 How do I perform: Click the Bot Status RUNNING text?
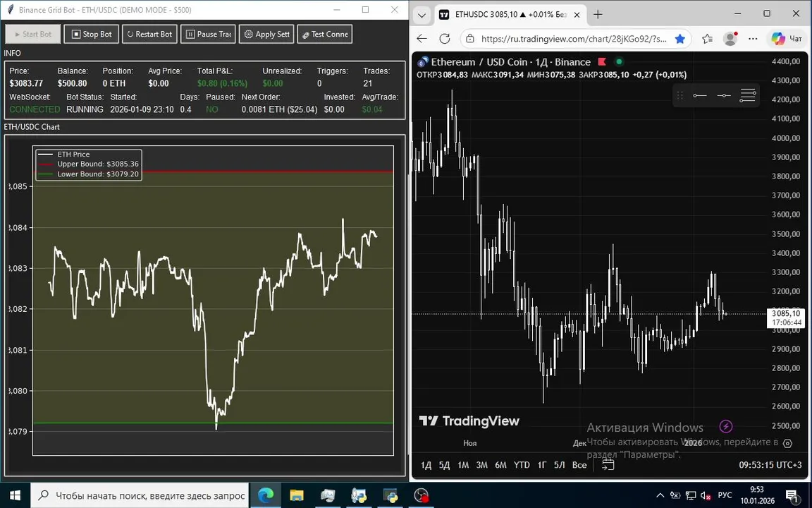[85, 109]
